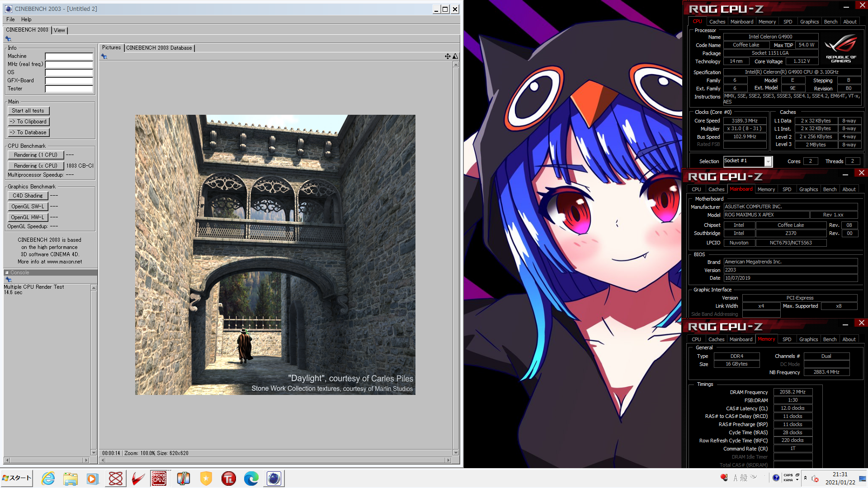
Task: Click the Start all tests button
Action: 28,111
